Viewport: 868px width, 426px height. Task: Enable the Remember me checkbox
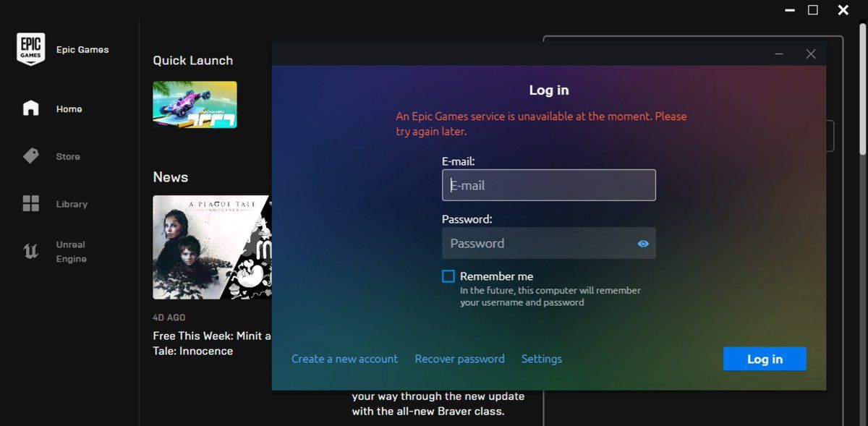(448, 276)
